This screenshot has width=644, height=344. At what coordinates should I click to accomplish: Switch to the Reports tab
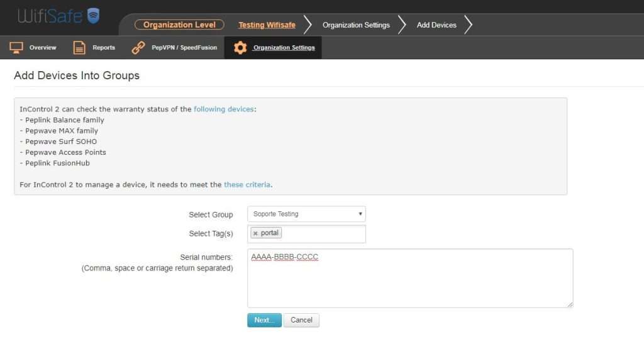pyautogui.click(x=104, y=48)
